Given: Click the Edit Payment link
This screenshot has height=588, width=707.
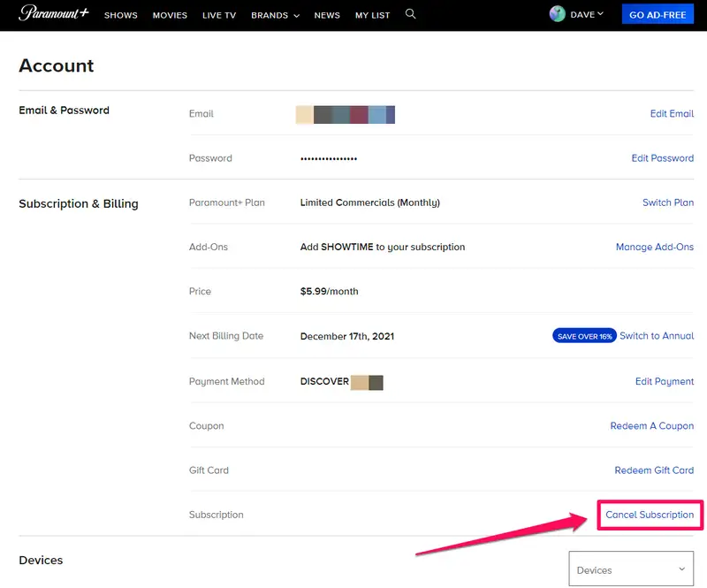Looking at the screenshot, I should (664, 381).
